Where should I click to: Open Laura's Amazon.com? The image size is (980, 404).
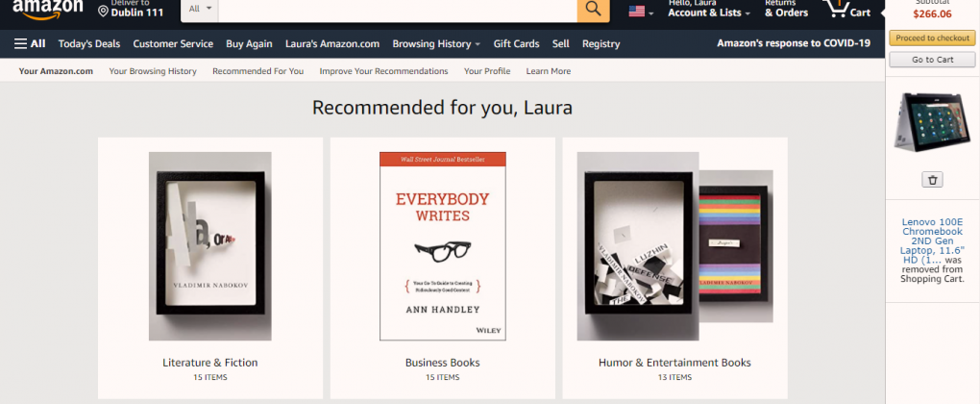coord(332,44)
